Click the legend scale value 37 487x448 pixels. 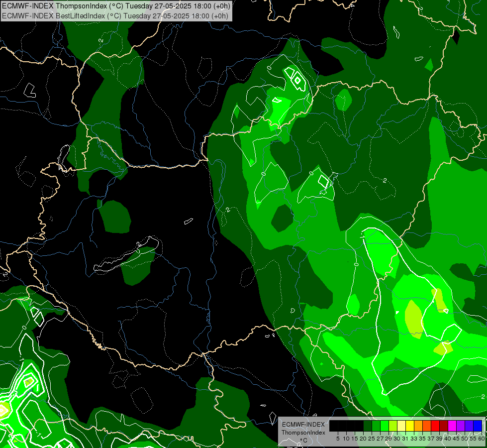(x=431, y=439)
